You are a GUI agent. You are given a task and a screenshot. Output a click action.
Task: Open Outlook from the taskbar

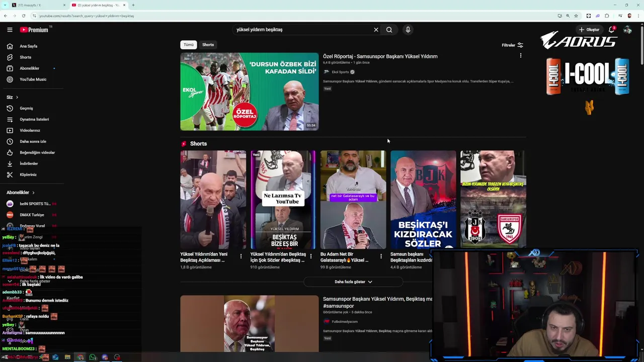pos(55,357)
